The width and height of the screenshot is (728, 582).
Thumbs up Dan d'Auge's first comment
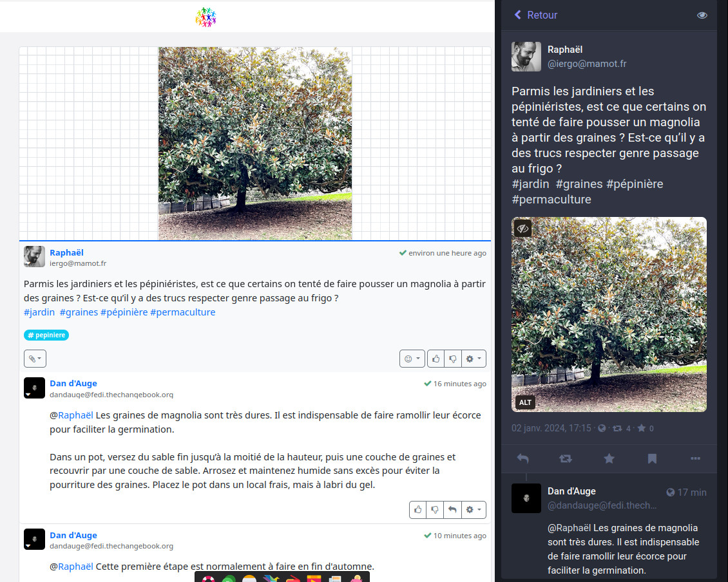418,510
